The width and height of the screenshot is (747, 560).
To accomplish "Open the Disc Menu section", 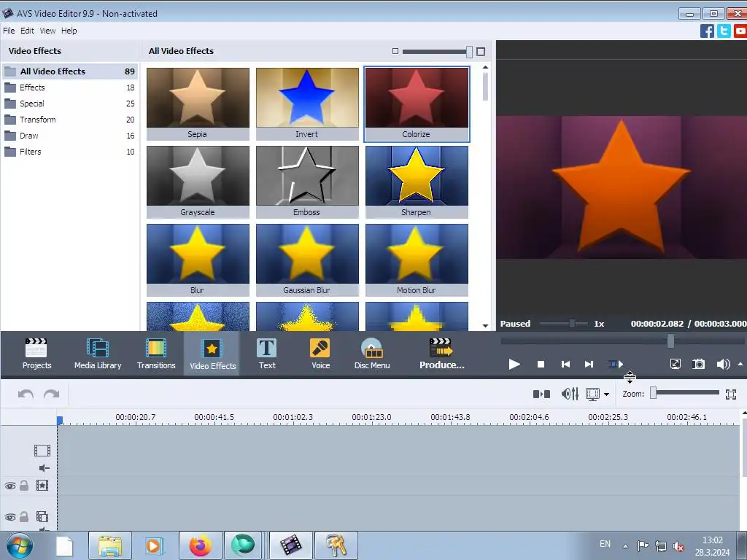I will tap(372, 354).
